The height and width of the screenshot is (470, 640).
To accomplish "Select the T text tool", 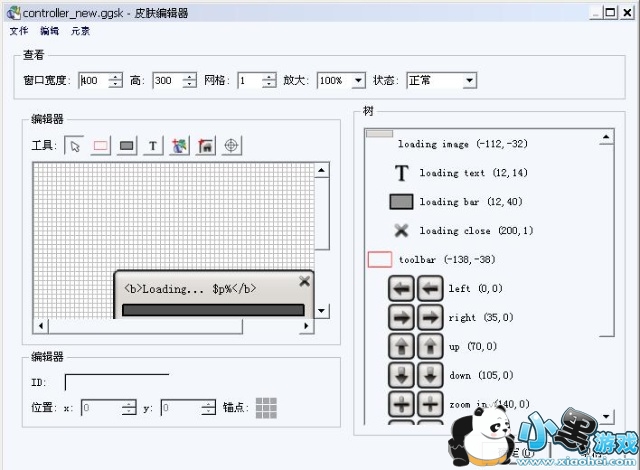I will (153, 145).
